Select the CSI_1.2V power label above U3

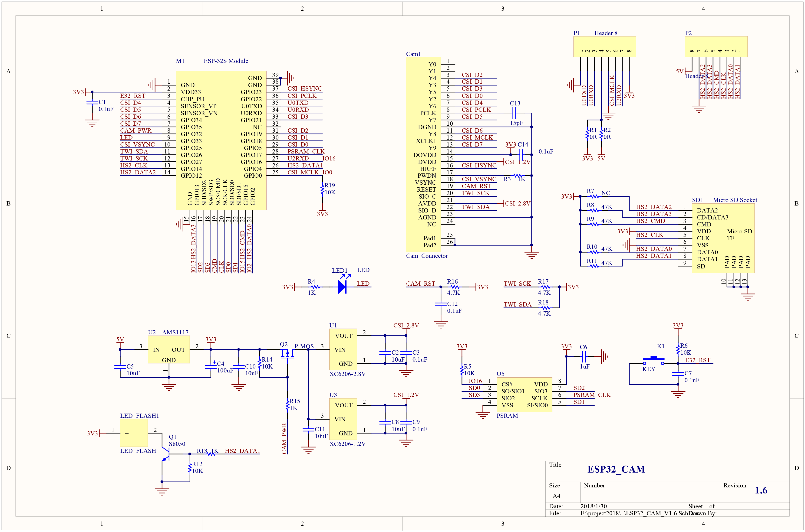(406, 395)
